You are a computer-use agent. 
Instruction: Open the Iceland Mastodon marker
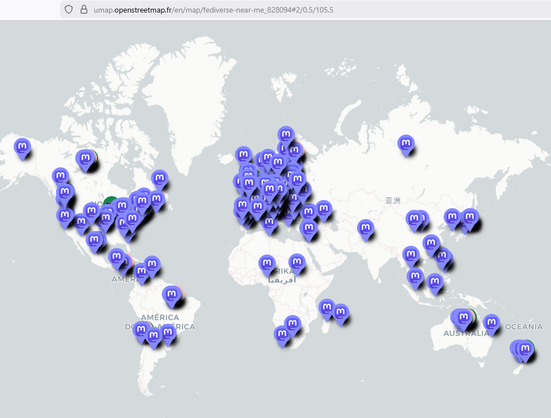point(243,157)
